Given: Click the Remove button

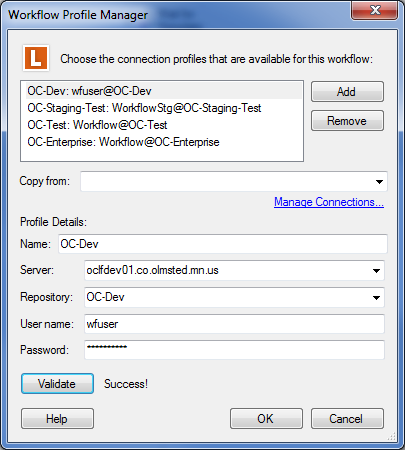Looking at the screenshot, I should [x=347, y=121].
